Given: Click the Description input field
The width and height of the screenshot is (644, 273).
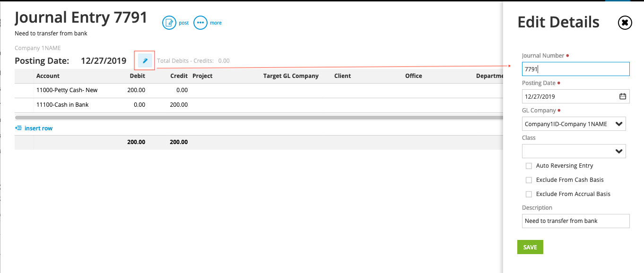Looking at the screenshot, I should pyautogui.click(x=575, y=221).
